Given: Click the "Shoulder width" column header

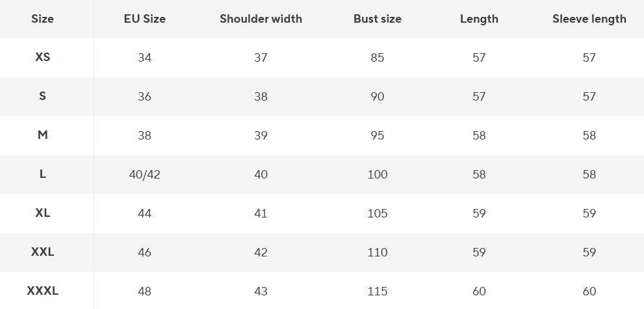Looking at the screenshot, I should click(x=261, y=19).
